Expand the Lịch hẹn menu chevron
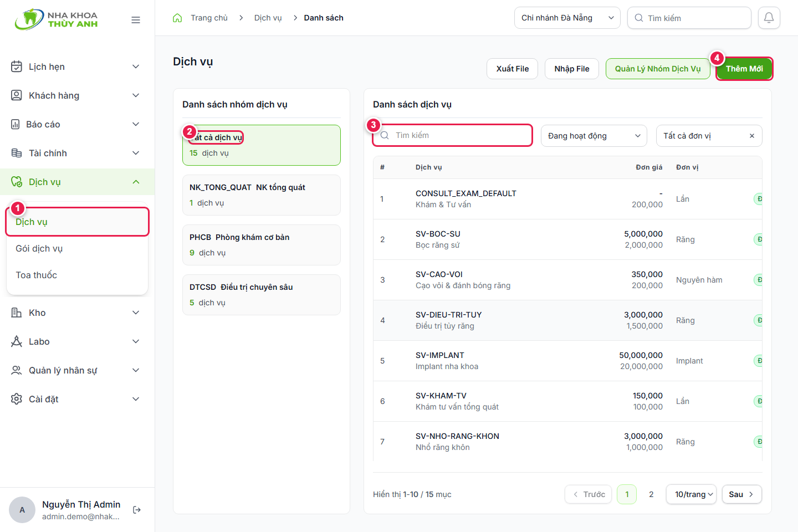Image resolution: width=798 pixels, height=532 pixels. 136,66
